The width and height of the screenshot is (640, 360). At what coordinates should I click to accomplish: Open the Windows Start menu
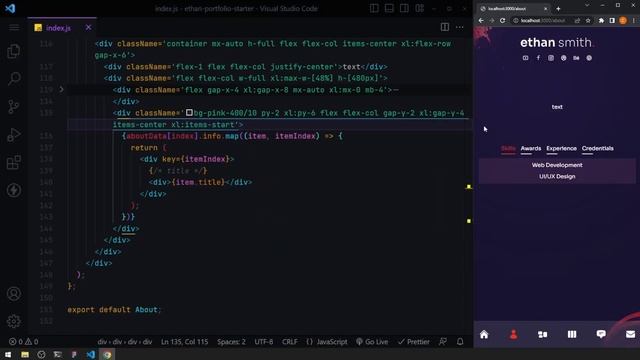(x=8, y=355)
